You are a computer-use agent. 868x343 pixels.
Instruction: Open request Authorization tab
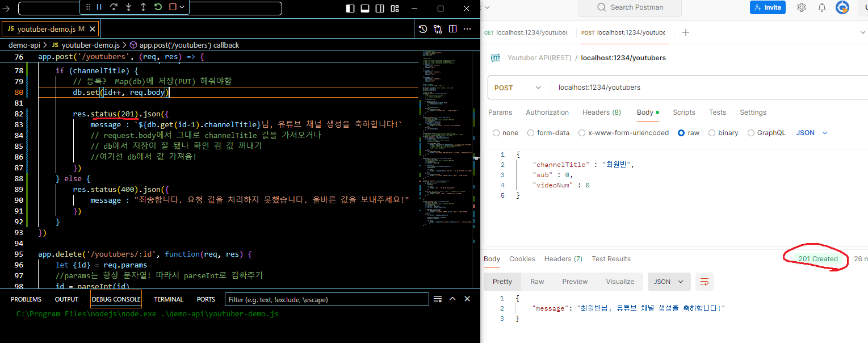[547, 112]
